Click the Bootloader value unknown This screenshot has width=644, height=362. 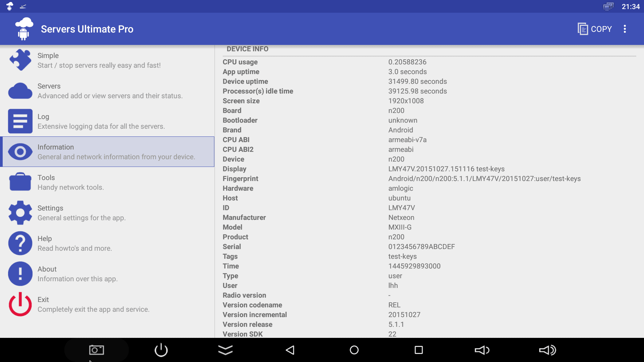coord(403,120)
